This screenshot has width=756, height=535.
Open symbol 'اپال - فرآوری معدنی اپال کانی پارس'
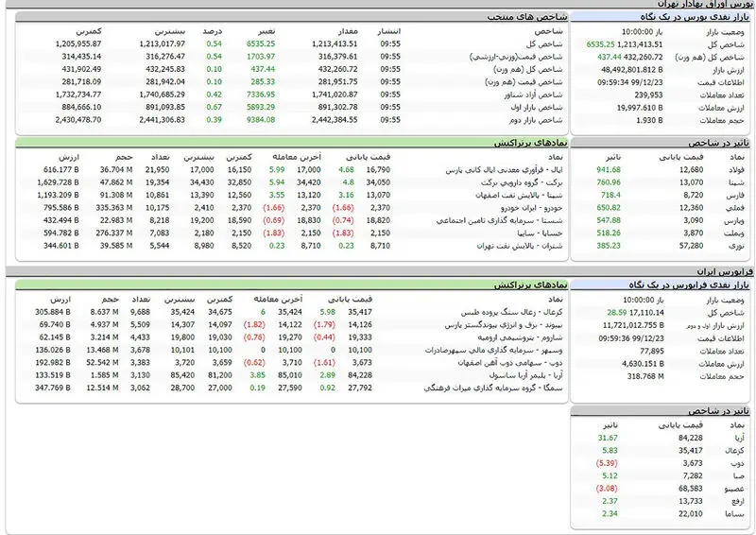click(x=504, y=170)
